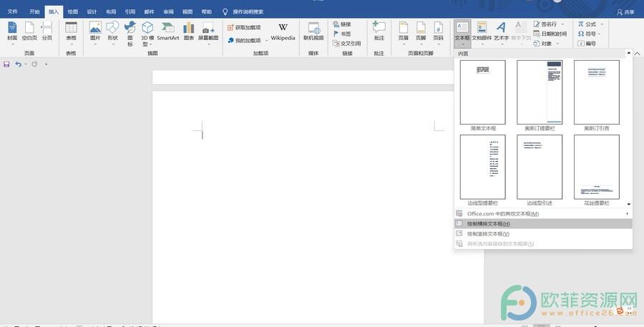Click the Tell Me search box (操作说明搜索)
This screenshot has height=327, width=644.
243,12
